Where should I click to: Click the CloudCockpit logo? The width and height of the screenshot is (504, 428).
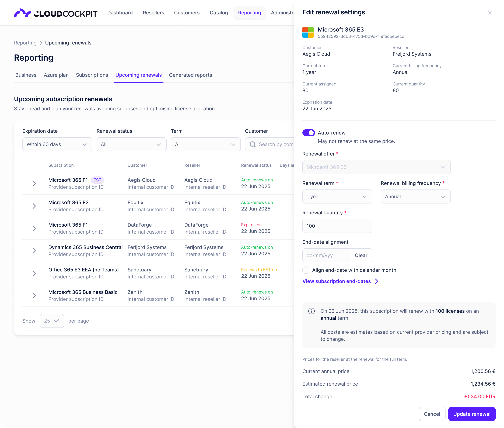pos(55,13)
